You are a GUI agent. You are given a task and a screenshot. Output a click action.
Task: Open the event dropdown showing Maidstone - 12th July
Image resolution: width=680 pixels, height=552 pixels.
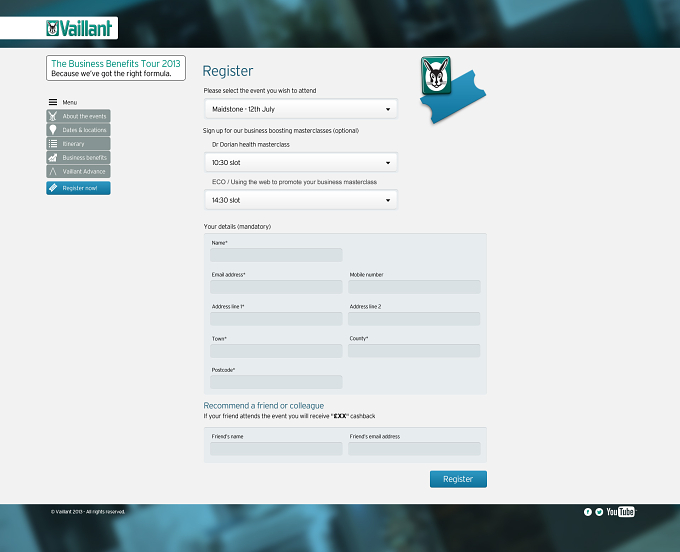click(x=301, y=109)
